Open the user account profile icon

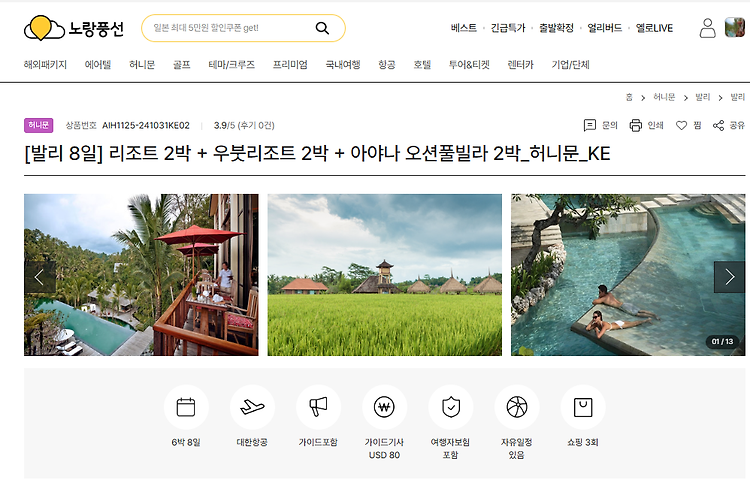coord(707,28)
